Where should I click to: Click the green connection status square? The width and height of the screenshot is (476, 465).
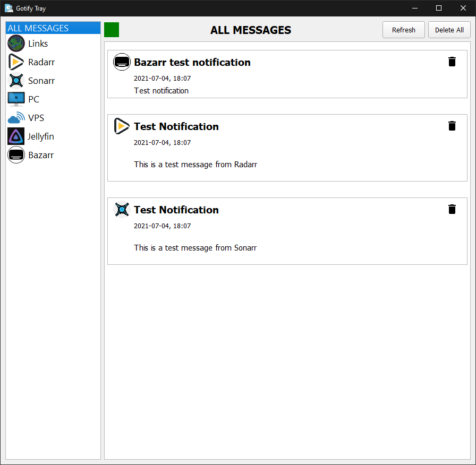click(112, 30)
